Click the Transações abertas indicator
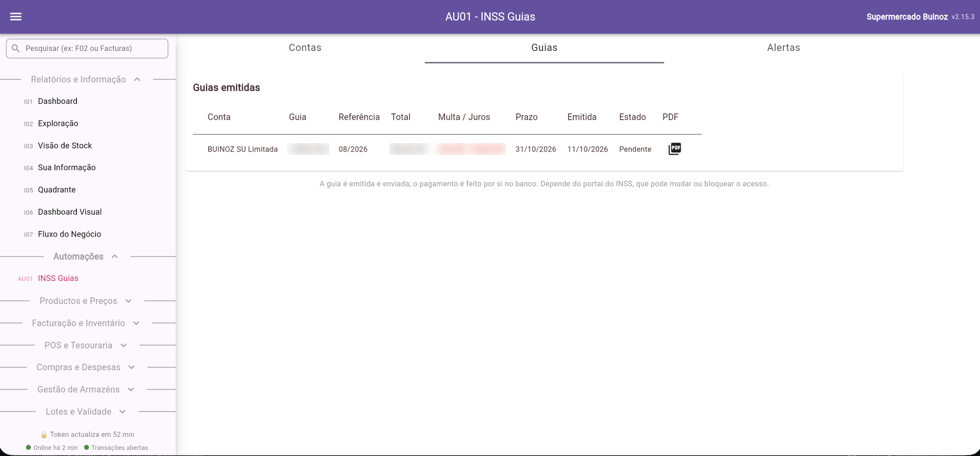 coord(116,448)
